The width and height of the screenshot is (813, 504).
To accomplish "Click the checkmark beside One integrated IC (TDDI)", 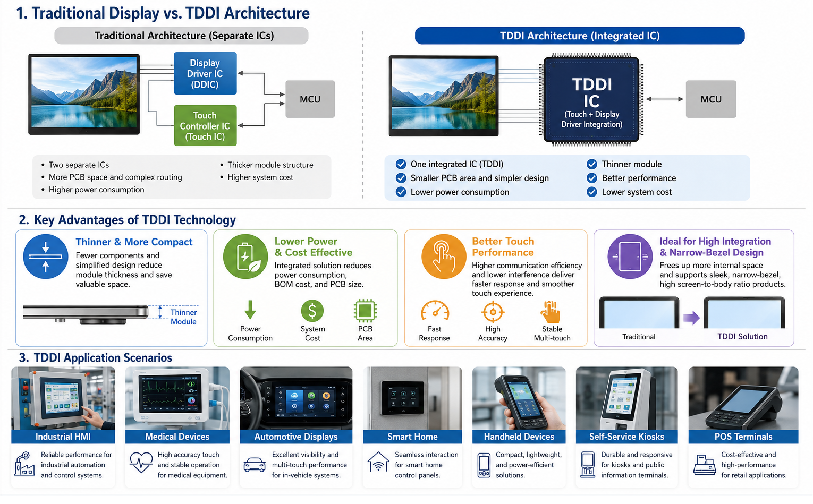I will click(401, 164).
